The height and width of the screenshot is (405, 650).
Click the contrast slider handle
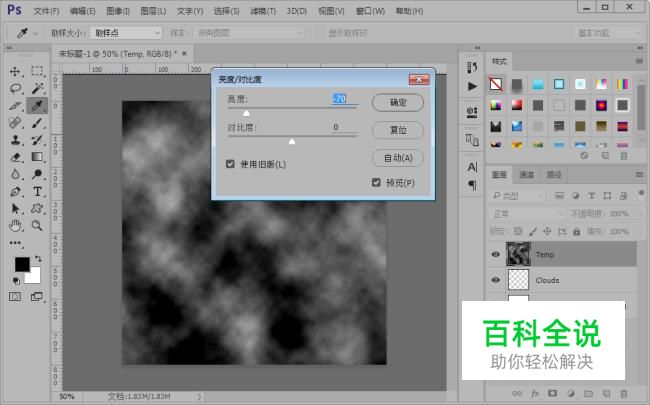click(x=292, y=141)
